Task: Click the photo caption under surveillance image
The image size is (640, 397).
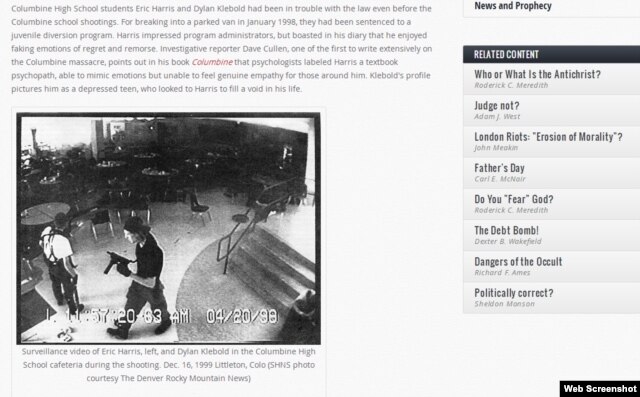Action: 169,365
